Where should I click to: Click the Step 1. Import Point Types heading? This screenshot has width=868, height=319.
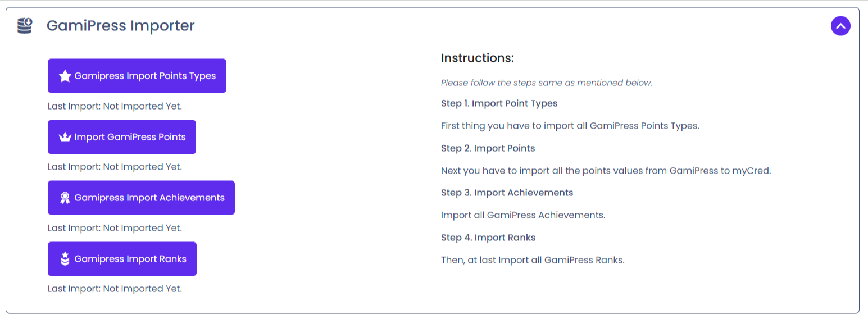(x=499, y=103)
